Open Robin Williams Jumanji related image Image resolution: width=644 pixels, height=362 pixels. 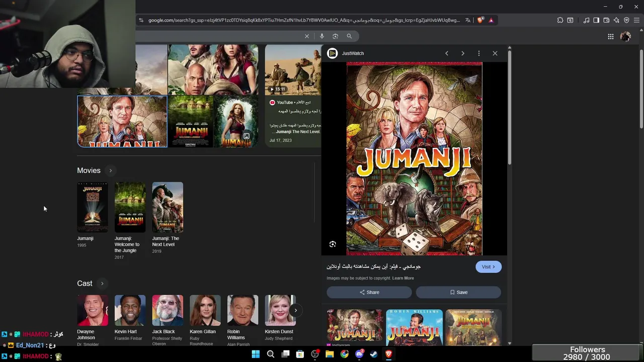(414, 327)
